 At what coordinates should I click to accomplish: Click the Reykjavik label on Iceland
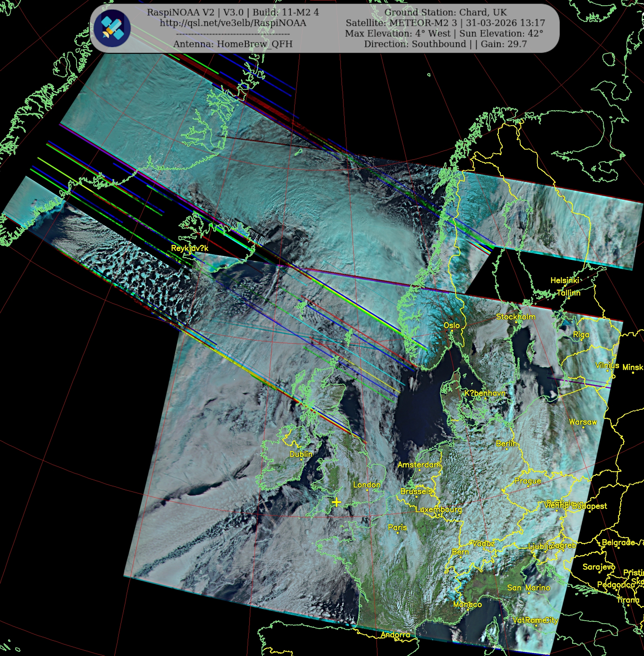pos(189,248)
